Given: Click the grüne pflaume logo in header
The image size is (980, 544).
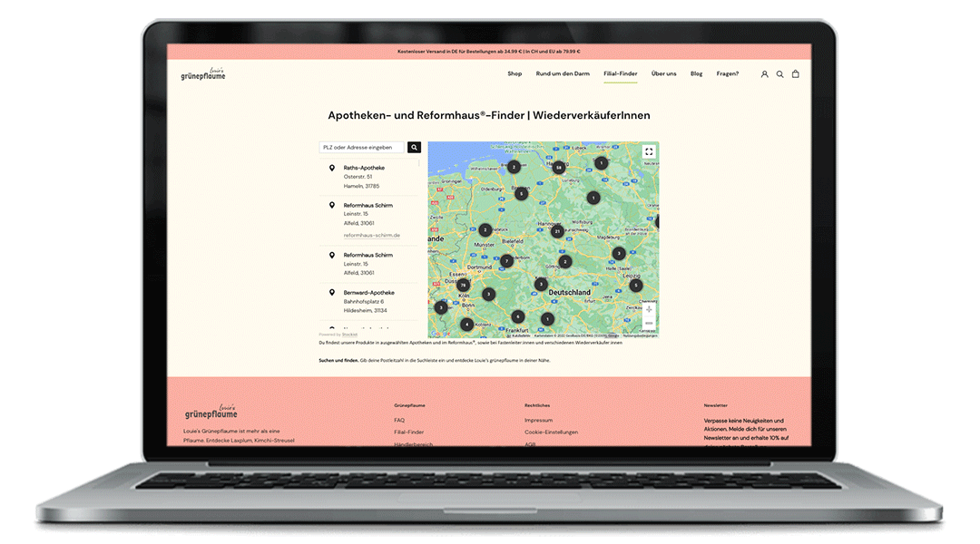Looking at the screenshot, I should tap(203, 74).
